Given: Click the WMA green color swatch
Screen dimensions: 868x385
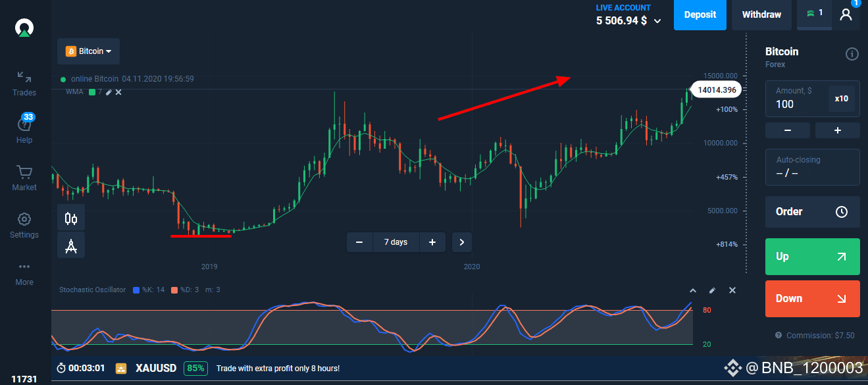Looking at the screenshot, I should click(92, 92).
